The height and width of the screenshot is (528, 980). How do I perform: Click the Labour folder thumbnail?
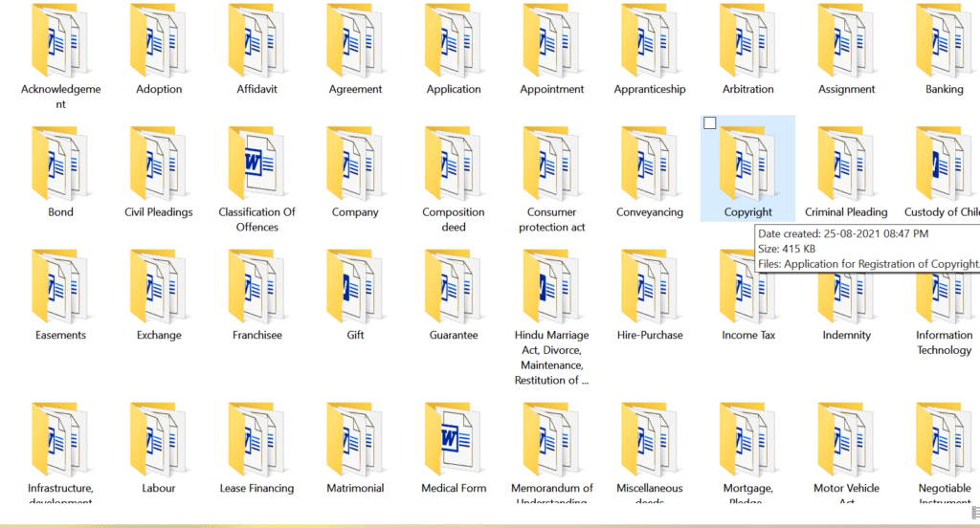[x=159, y=440]
